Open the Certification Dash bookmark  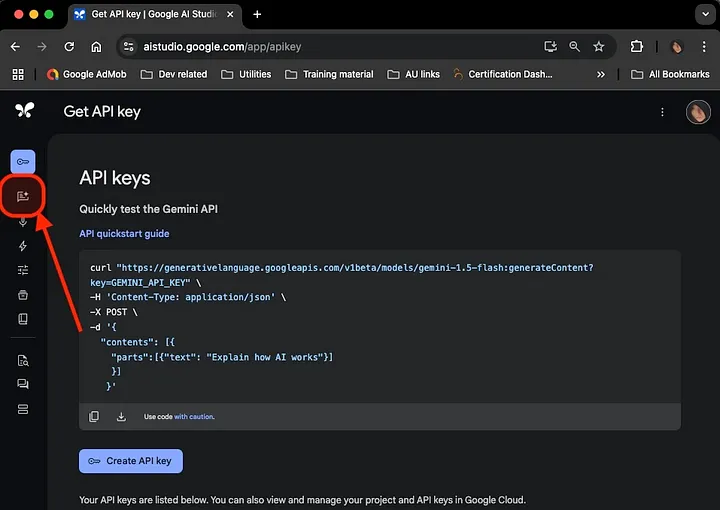click(x=503, y=74)
